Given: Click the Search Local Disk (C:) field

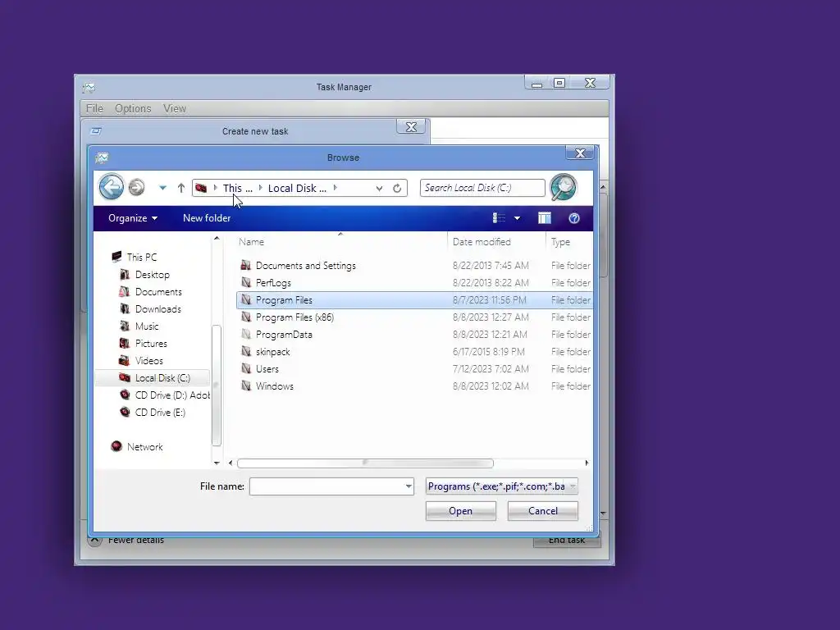Looking at the screenshot, I should coord(482,188).
